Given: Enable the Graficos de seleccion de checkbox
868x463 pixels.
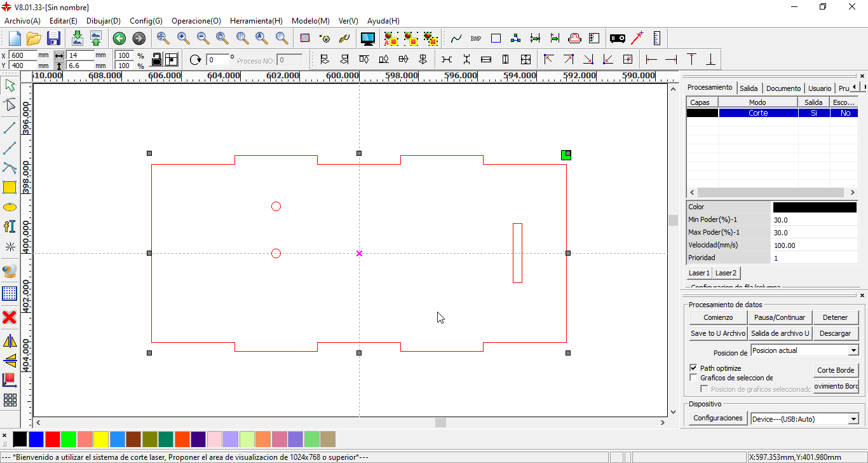Looking at the screenshot, I should point(693,378).
